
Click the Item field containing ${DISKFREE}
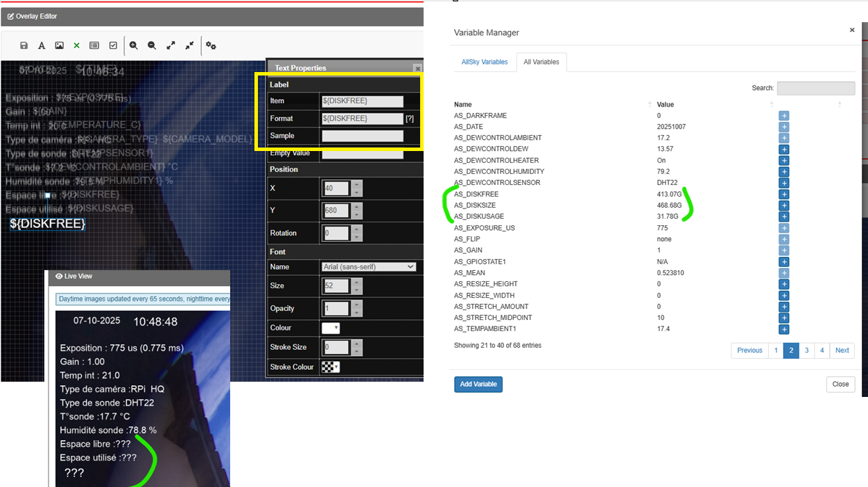(363, 101)
